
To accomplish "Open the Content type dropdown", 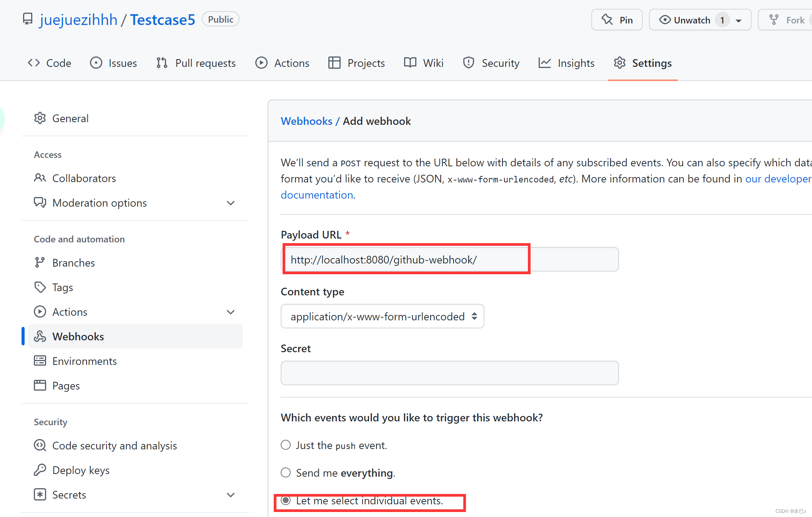I will coord(382,316).
